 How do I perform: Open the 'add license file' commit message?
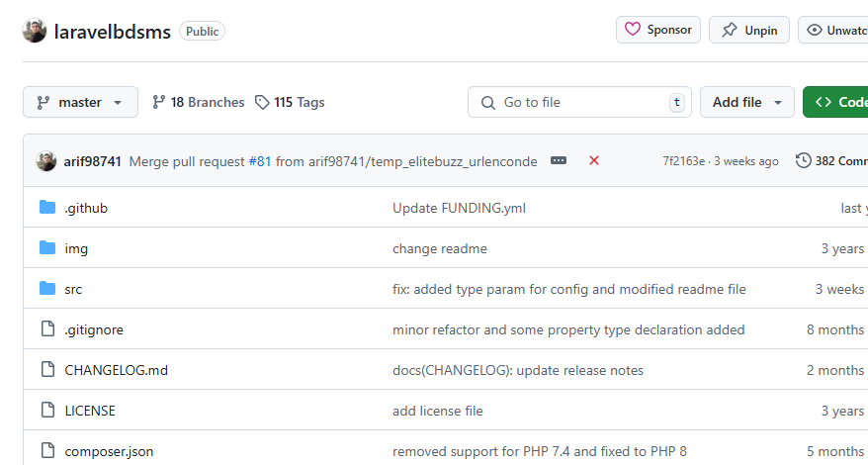(x=437, y=411)
